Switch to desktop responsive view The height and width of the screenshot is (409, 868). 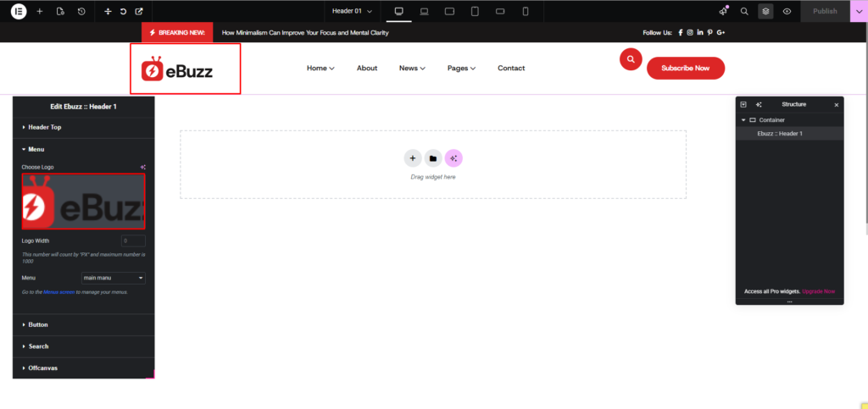tap(398, 11)
